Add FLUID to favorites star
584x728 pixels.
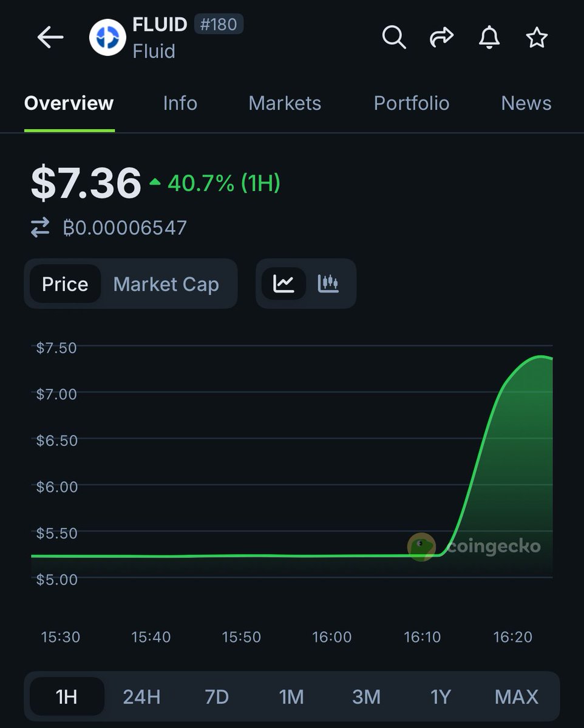tap(537, 38)
